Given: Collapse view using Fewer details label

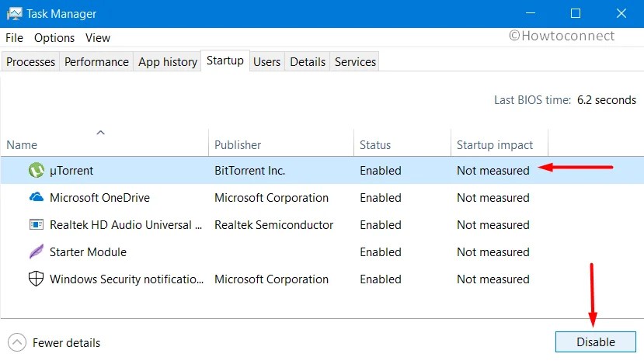Looking at the screenshot, I should 66,343.
